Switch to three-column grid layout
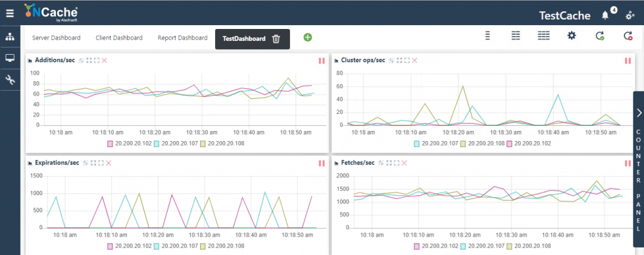 click(543, 36)
